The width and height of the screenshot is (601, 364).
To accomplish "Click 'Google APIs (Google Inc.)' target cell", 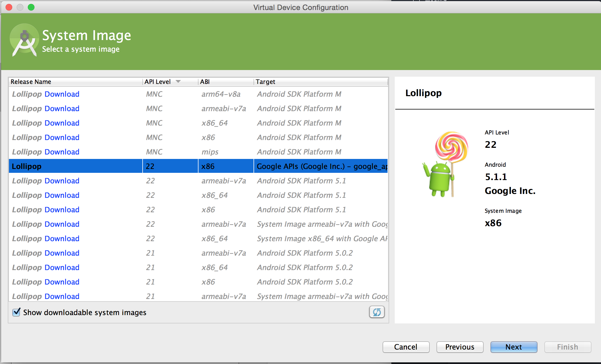I will tap(321, 166).
